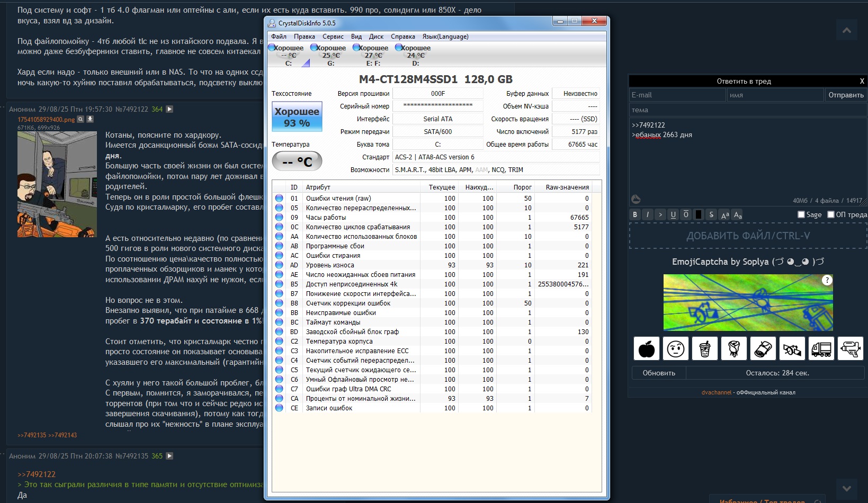The width and height of the screenshot is (868, 503).
Task: Click the underline formatting button
Action: (x=673, y=214)
